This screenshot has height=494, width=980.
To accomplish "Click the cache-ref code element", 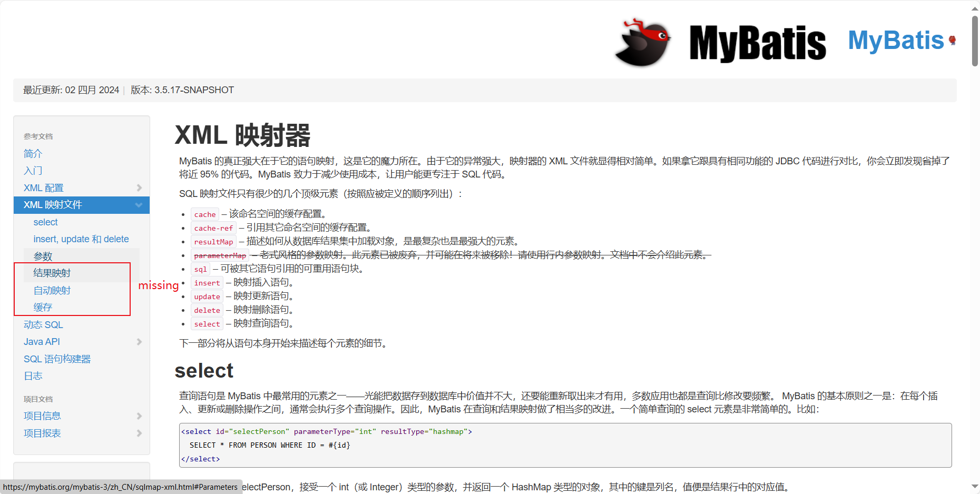I will coord(213,228).
